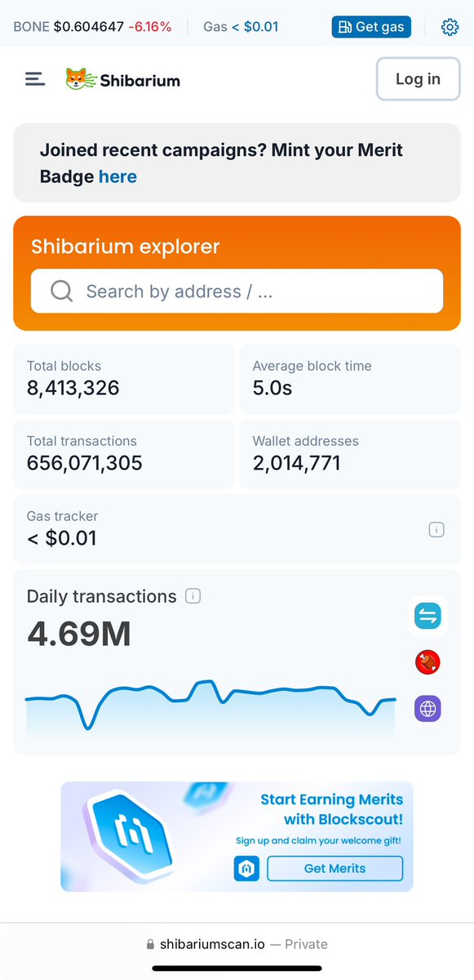Open the Total blocks stat card
The width and height of the screenshot is (474, 980).
click(123, 379)
